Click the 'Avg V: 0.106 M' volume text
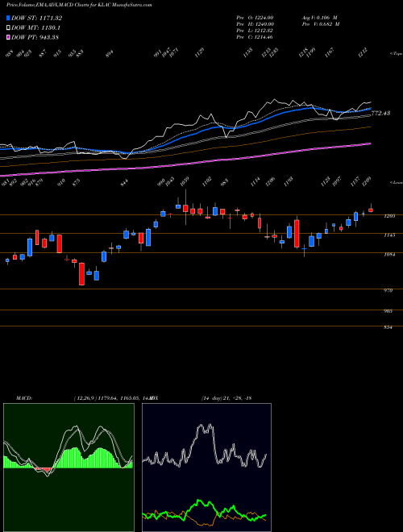This screenshot has height=532, width=403. click(x=319, y=17)
